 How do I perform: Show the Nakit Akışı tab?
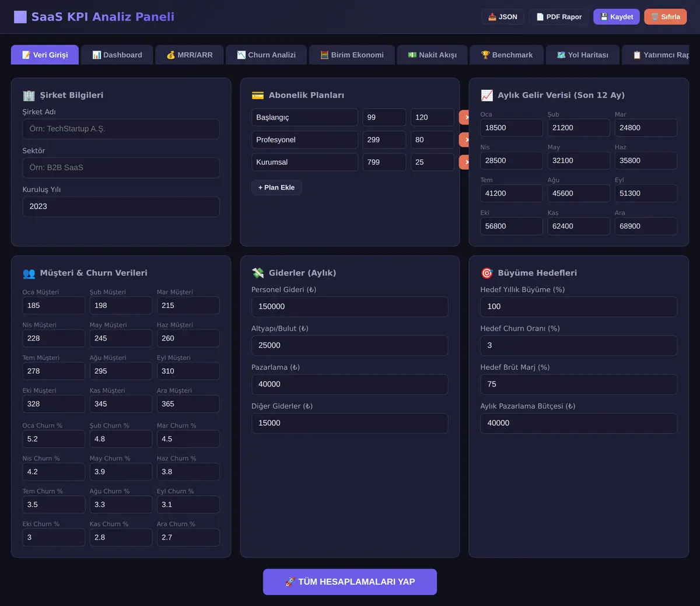tap(432, 55)
